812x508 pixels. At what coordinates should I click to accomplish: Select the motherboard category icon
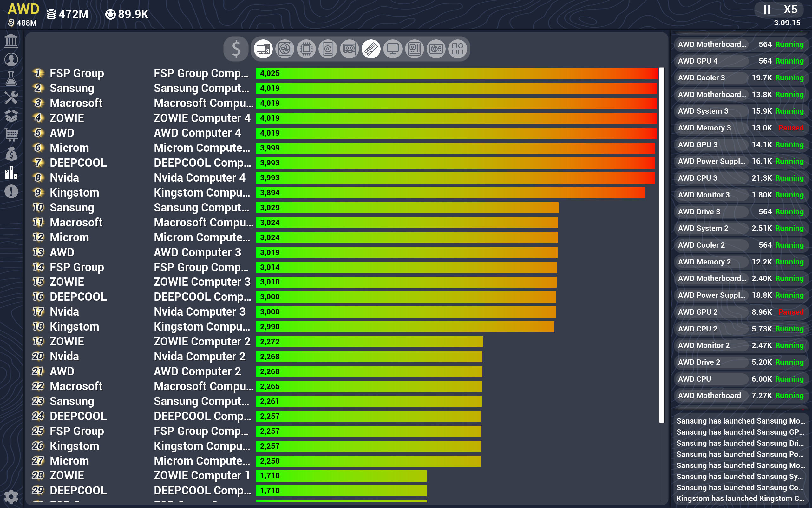[414, 49]
